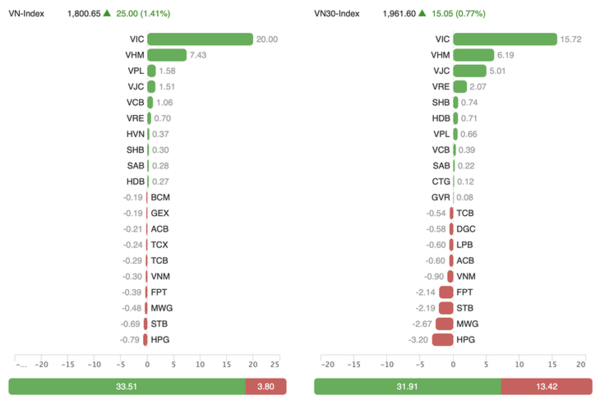Select the red STB bar valued -2.19
The width and height of the screenshot is (600, 400).
(446, 308)
